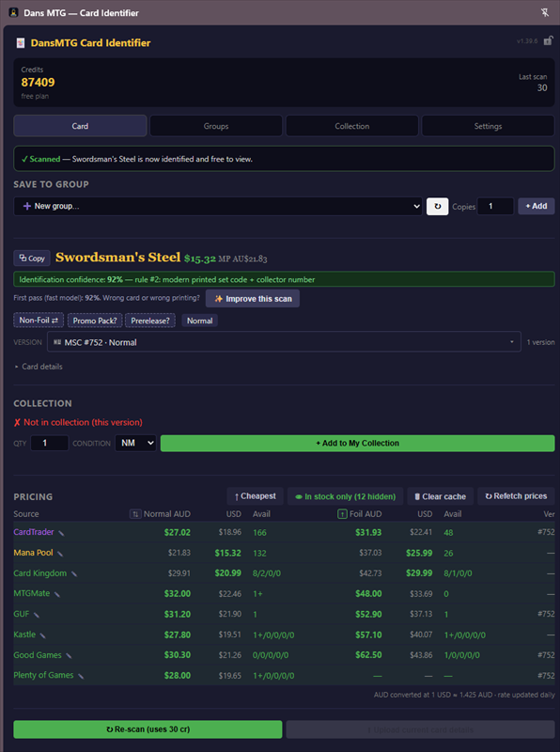Click the + Add button for groups
This screenshot has height=752, width=560.
click(x=536, y=206)
